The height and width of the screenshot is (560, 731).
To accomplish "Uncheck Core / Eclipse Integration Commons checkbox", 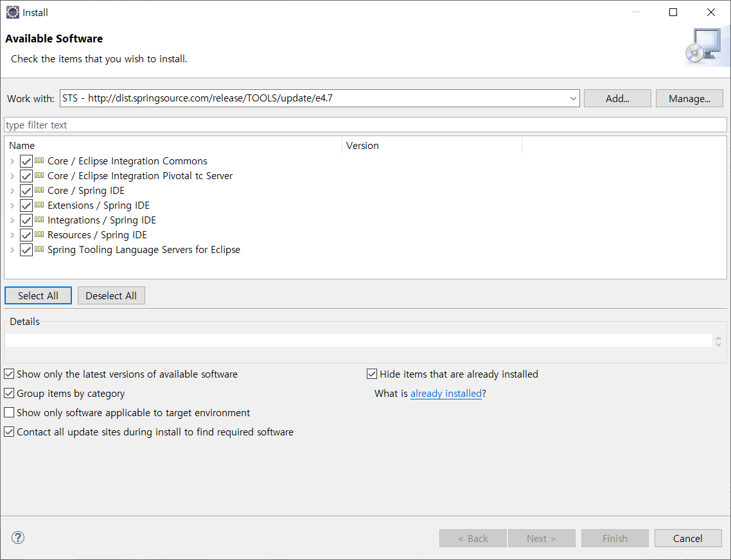I will 26,161.
